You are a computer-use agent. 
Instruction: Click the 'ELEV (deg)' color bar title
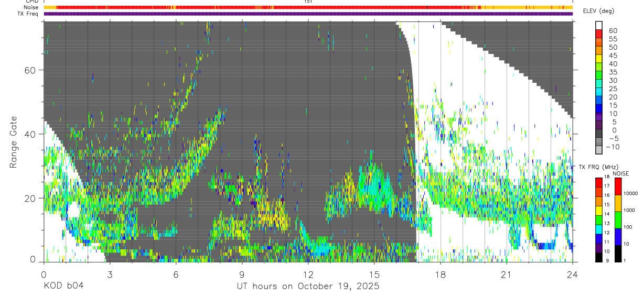tap(599, 10)
